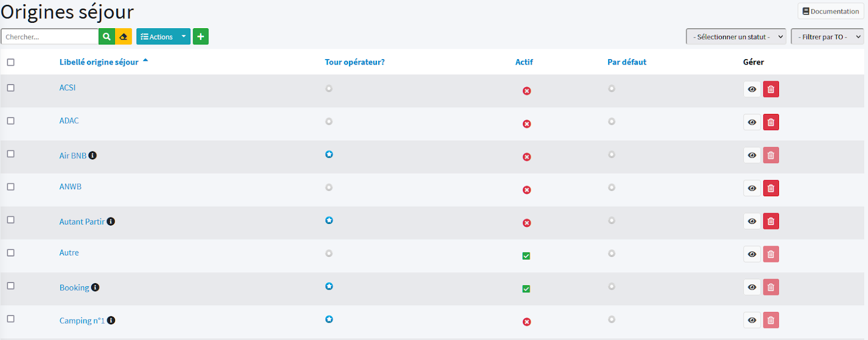Screen dimensions: 868x340
Task: Click trash icon for Autant Partir row
Action: (771, 221)
